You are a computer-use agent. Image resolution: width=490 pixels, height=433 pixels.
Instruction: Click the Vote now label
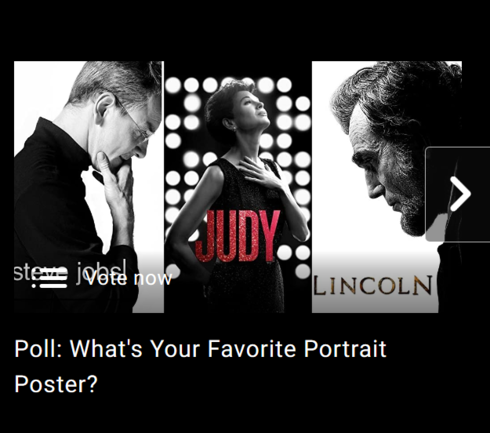pos(128,278)
